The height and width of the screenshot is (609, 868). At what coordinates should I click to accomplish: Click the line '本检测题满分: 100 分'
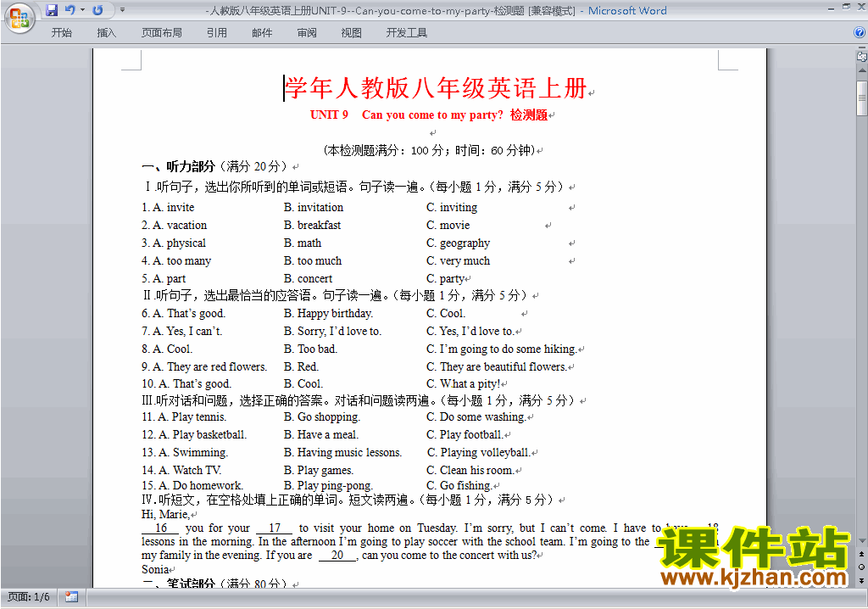pyautogui.click(x=386, y=150)
